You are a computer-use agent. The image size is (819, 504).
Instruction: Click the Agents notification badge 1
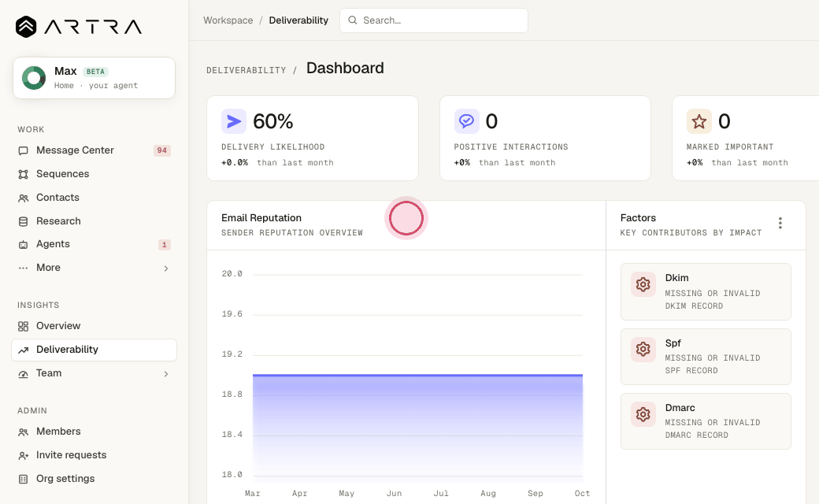pos(165,244)
